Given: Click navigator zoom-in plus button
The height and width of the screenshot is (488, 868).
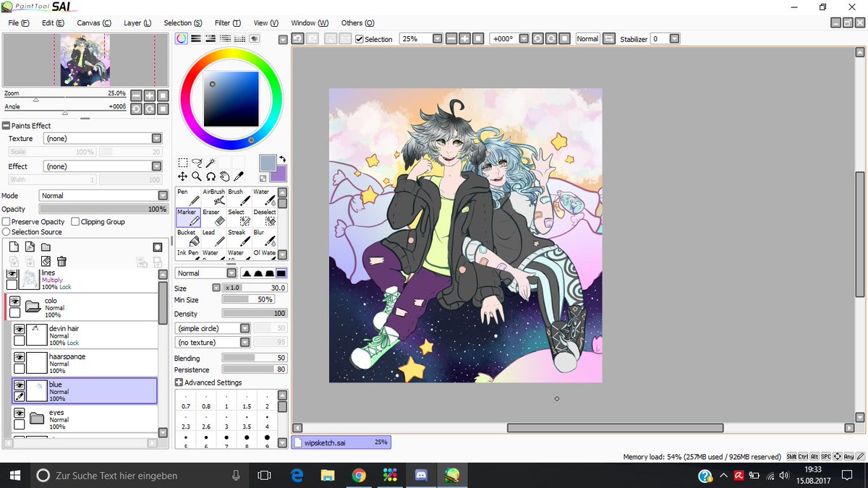Looking at the screenshot, I should [x=150, y=95].
